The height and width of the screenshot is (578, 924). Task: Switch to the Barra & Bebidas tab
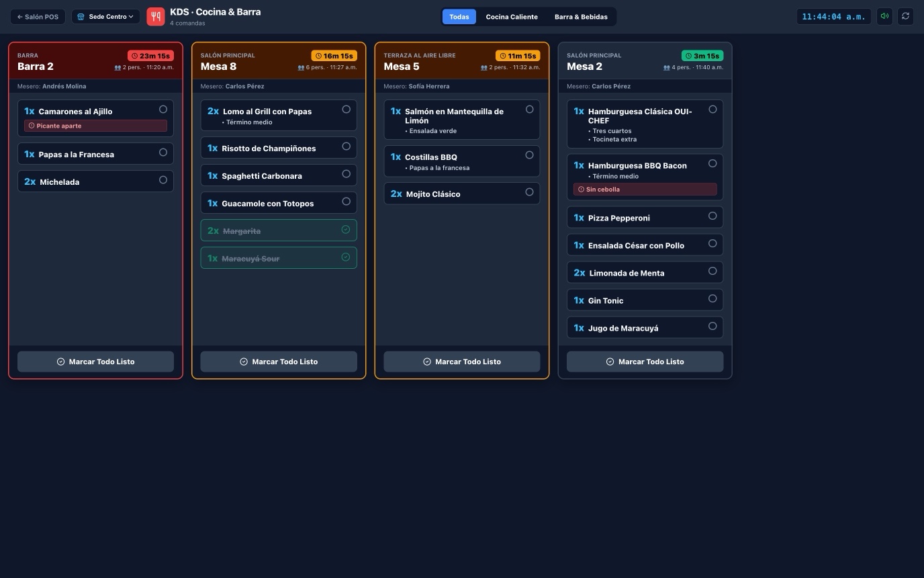581,17
